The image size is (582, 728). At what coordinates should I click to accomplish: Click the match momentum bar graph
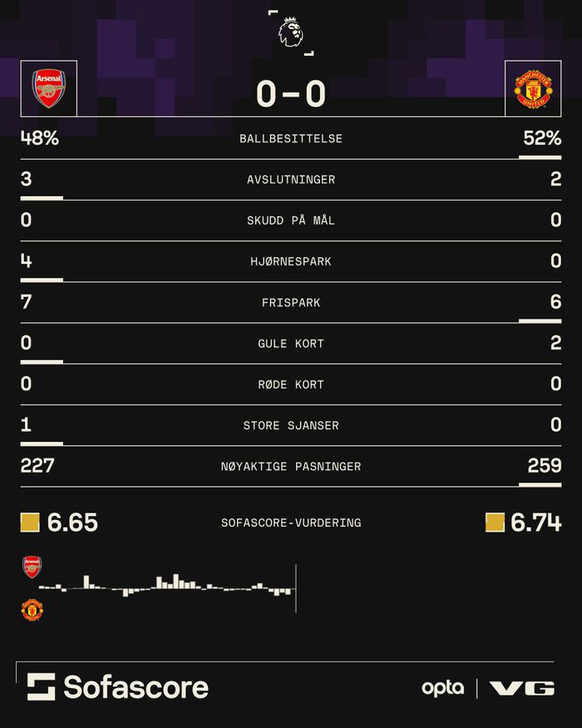166,587
